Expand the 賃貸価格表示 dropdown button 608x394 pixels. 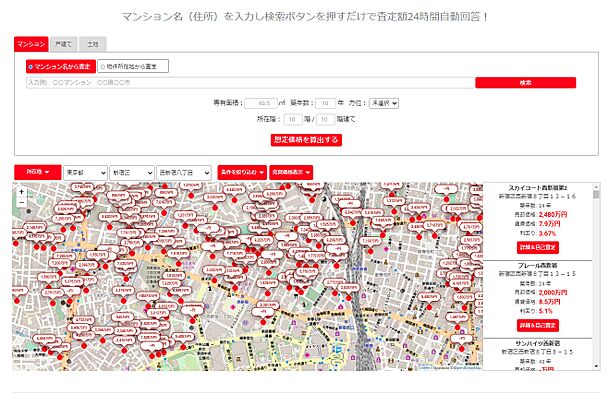click(x=291, y=172)
